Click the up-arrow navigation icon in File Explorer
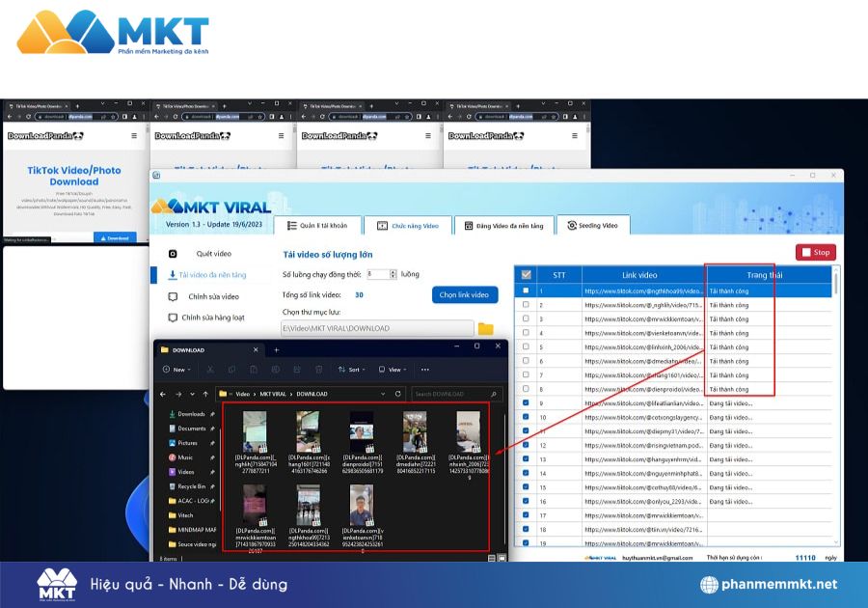The width and height of the screenshot is (868, 608). [x=204, y=394]
